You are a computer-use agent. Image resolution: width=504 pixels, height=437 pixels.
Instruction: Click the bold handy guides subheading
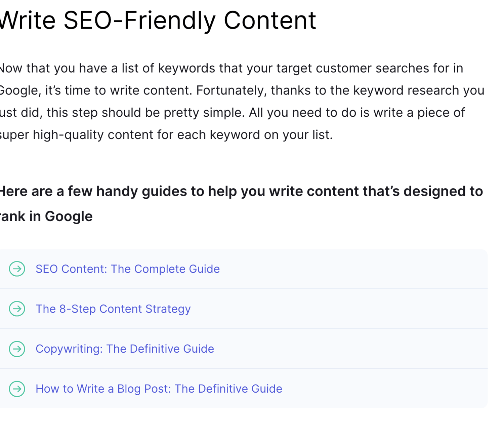pyautogui.click(x=241, y=191)
